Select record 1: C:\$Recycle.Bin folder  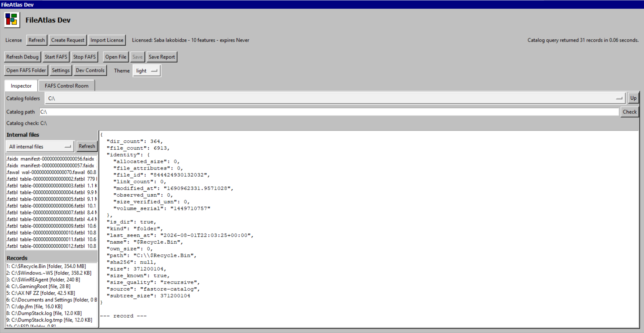(x=52, y=266)
